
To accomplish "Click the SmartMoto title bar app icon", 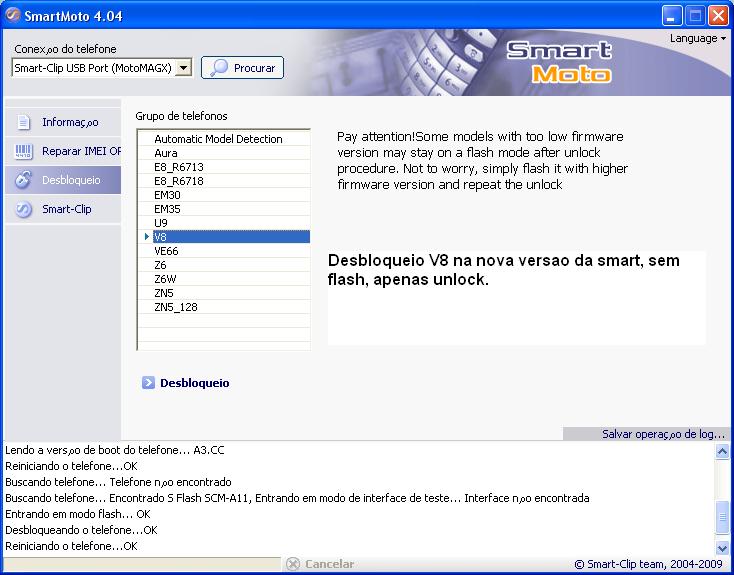I will pos(13,15).
